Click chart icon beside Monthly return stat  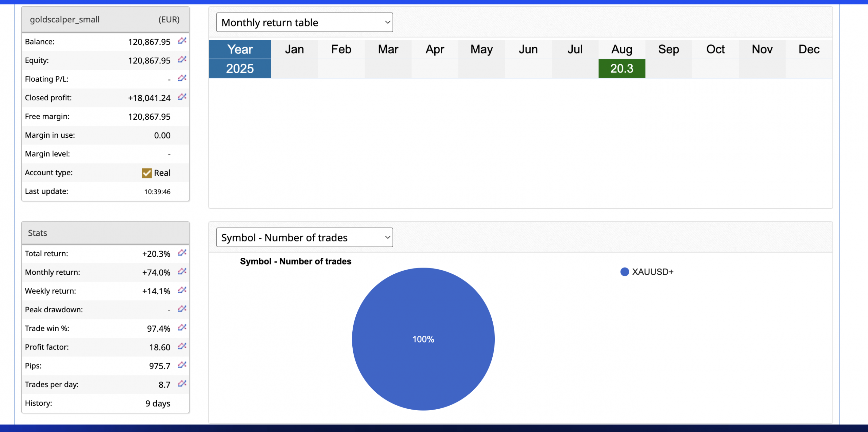click(x=182, y=272)
